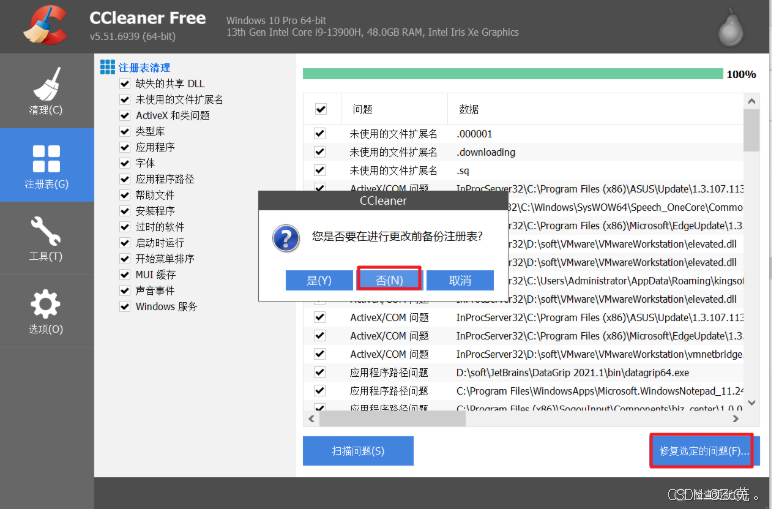The width and height of the screenshot is (772, 509).
Task: Toggle 声音事件 checkbox
Action: coord(125,290)
